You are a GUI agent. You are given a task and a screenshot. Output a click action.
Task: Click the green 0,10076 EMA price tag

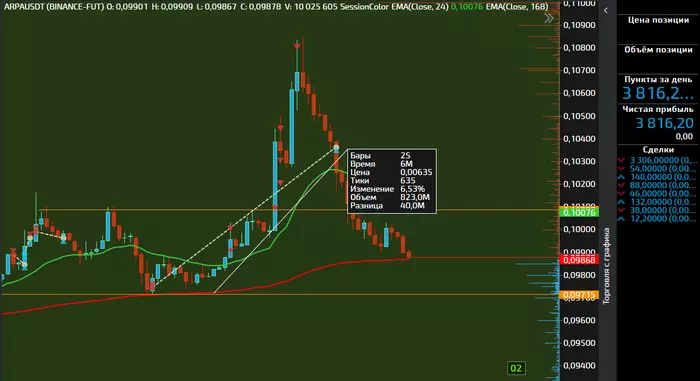pyautogui.click(x=579, y=213)
